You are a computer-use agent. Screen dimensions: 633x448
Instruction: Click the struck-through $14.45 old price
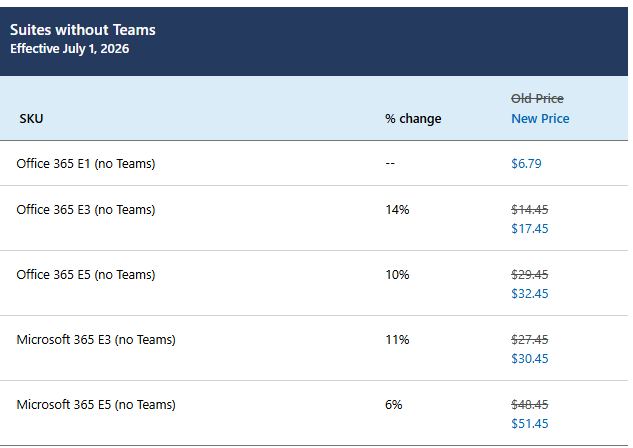pos(530,209)
